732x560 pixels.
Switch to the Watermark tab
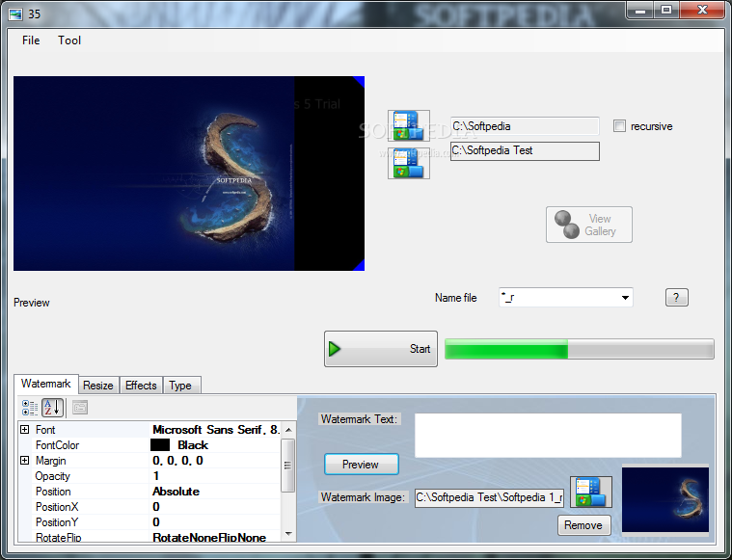click(45, 384)
